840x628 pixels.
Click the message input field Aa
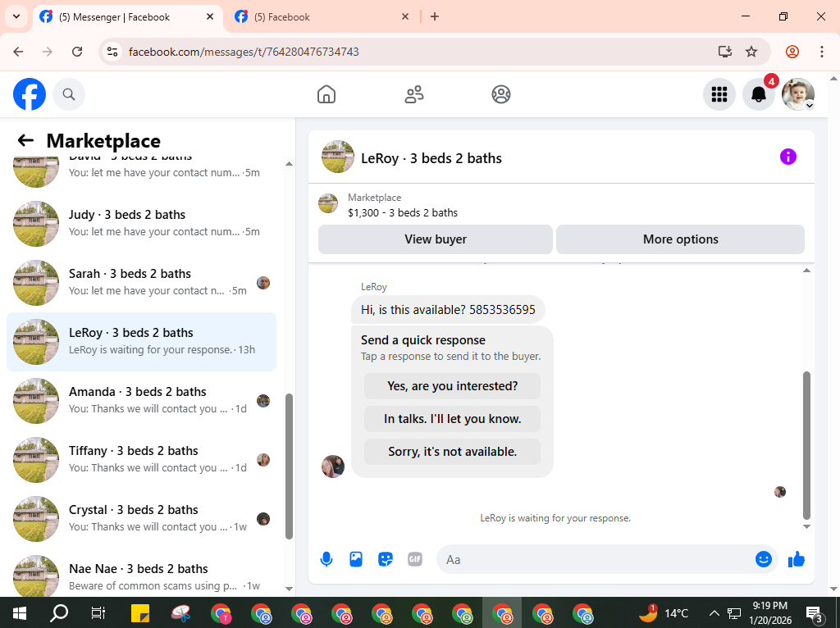(595, 559)
